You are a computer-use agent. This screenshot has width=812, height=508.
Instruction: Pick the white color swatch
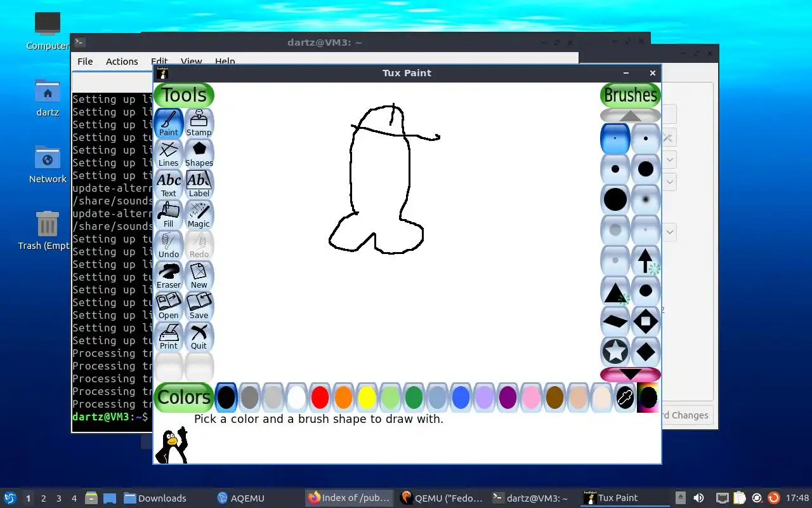pyautogui.click(x=296, y=398)
